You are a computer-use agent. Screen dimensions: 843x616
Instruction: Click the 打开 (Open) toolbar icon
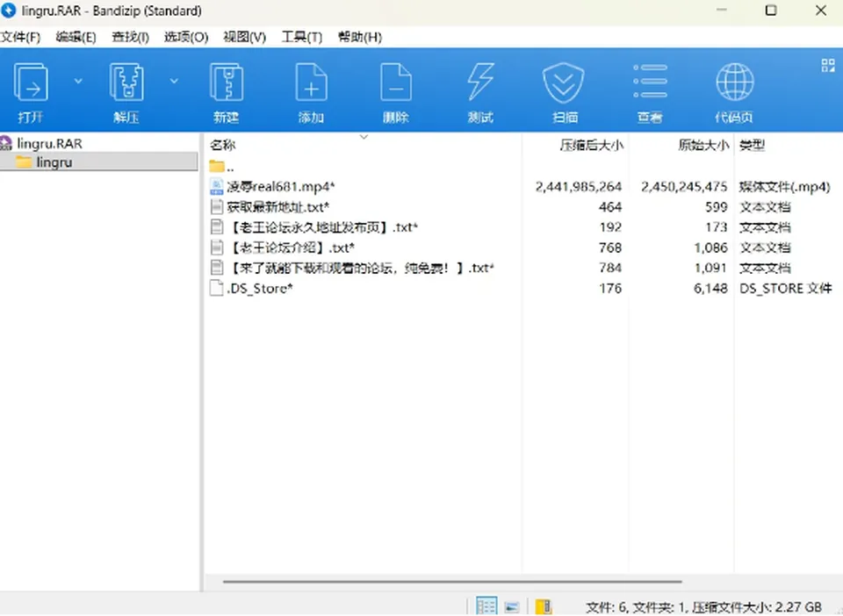(31, 82)
